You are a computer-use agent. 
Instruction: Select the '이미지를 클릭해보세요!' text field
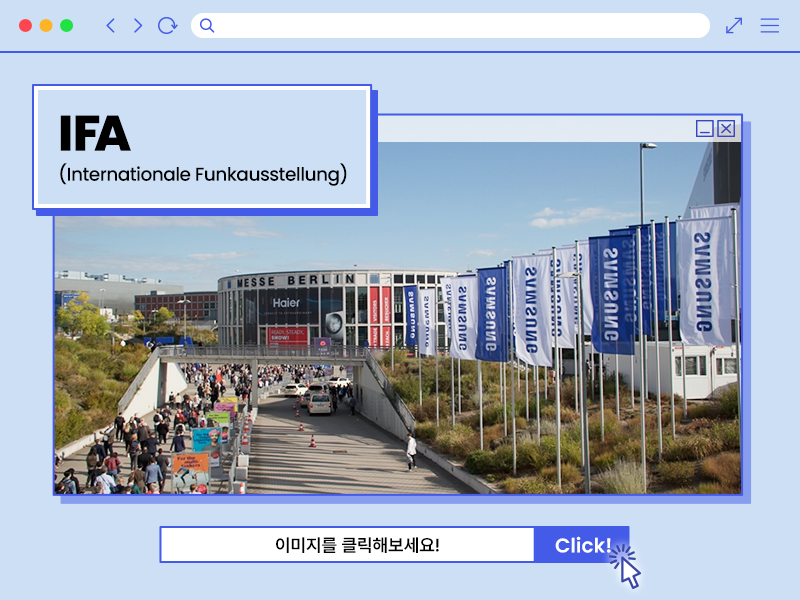[x=347, y=545]
